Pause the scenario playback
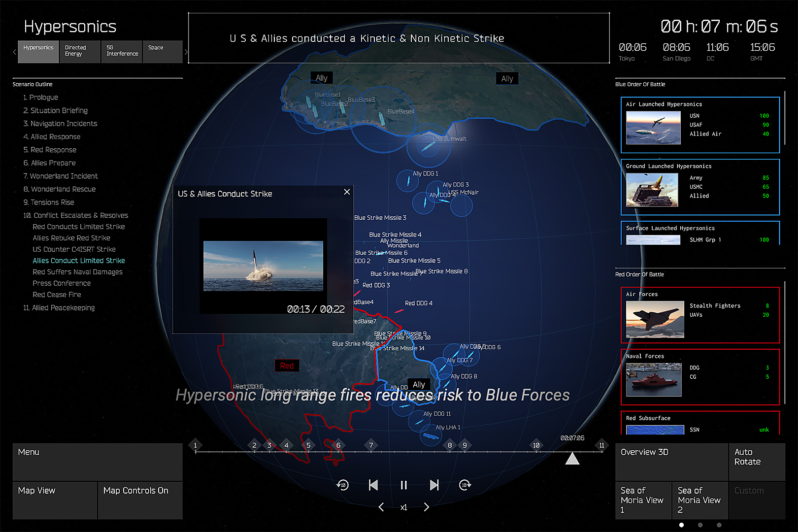 (x=404, y=485)
